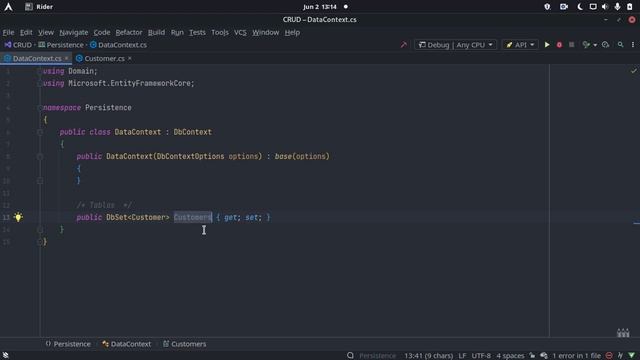Click the status bar search circle icon
640x360 pixels.
350,356
